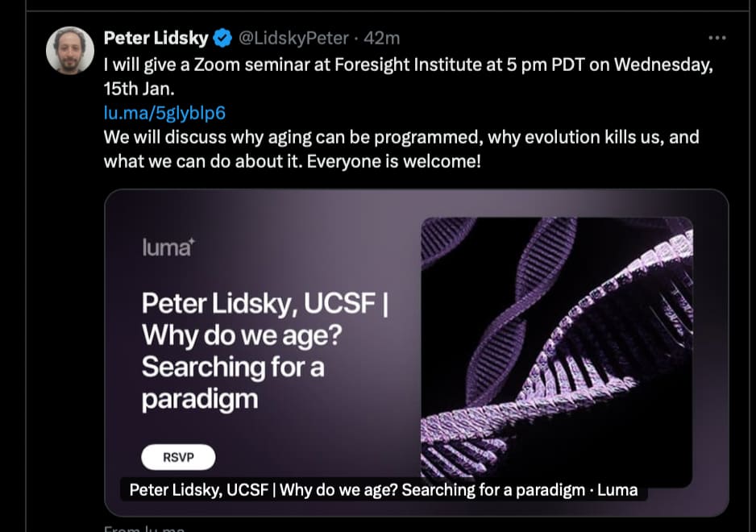Click the blue verified checkmark badge
756x532 pixels.
point(222,38)
